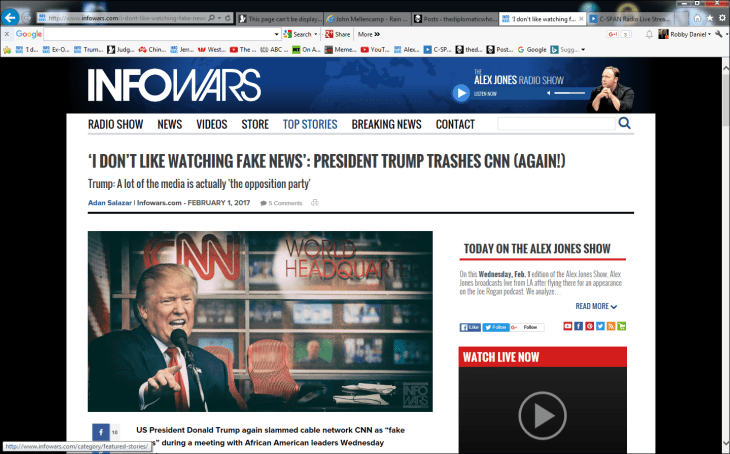This screenshot has height=454, width=730.
Task: Open the 'West...' favorites bookmark
Action: [x=212, y=49]
